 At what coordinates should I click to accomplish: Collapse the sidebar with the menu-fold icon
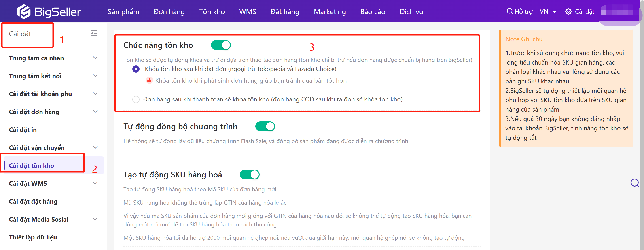click(x=94, y=33)
